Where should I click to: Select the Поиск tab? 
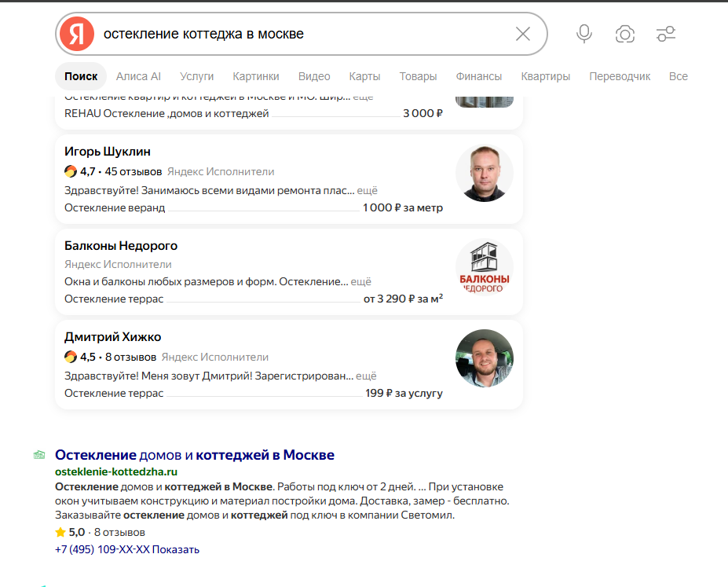81,76
